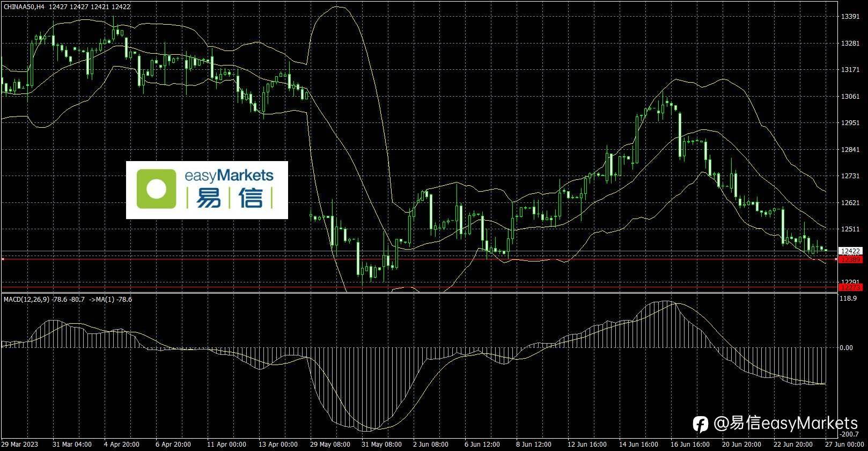
Task: Click the 8 Jun 12:00 time label
Action: (x=534, y=445)
